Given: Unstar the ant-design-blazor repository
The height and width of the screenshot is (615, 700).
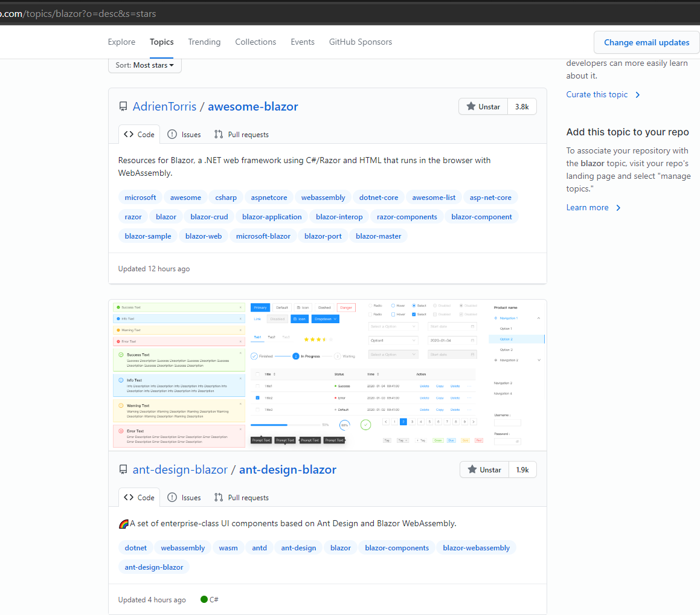Looking at the screenshot, I should coord(484,470).
